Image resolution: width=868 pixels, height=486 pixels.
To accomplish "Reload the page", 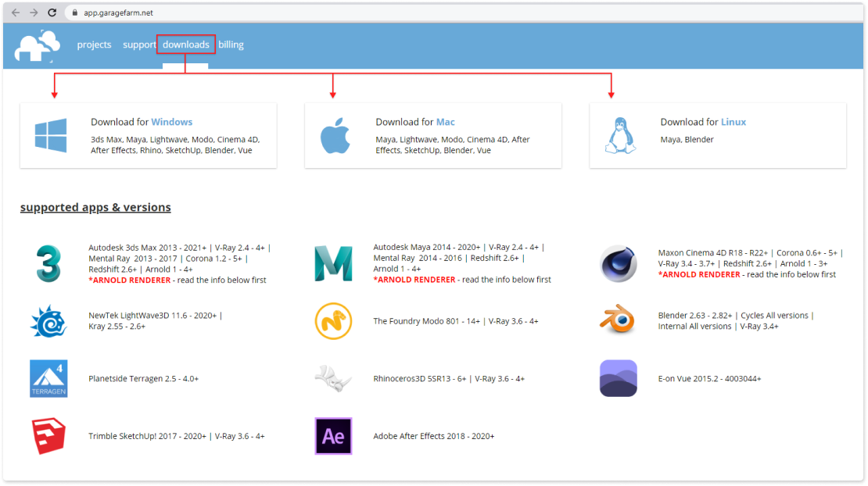I will pyautogui.click(x=52, y=13).
